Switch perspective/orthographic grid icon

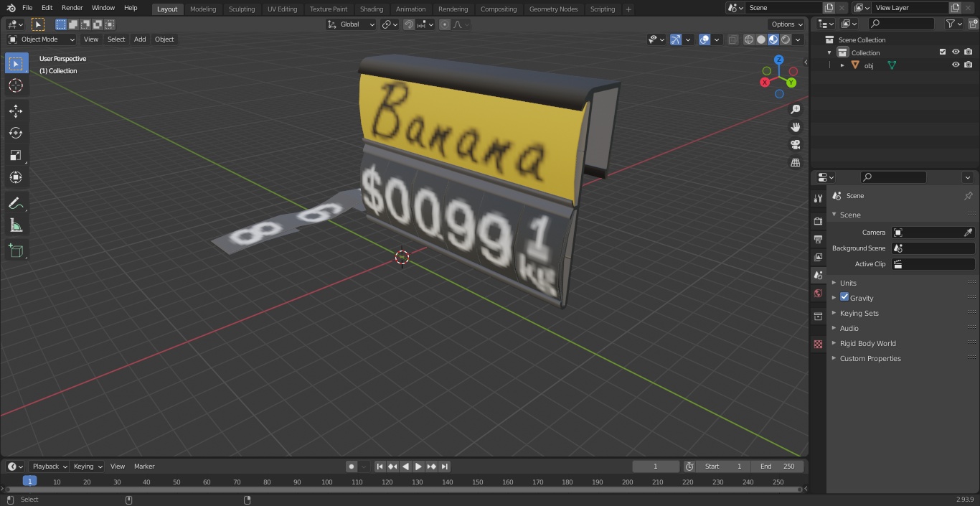(x=795, y=163)
